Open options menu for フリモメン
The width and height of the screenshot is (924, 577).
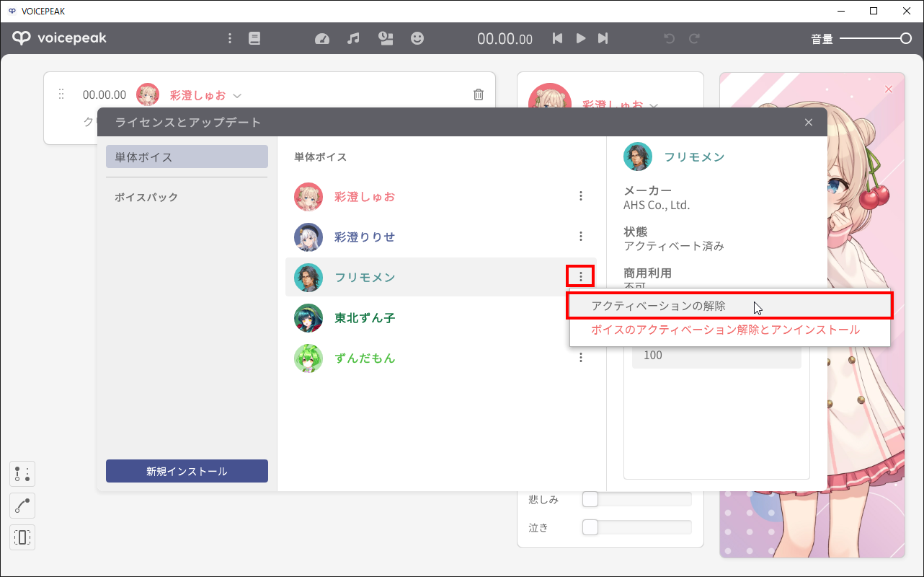581,277
